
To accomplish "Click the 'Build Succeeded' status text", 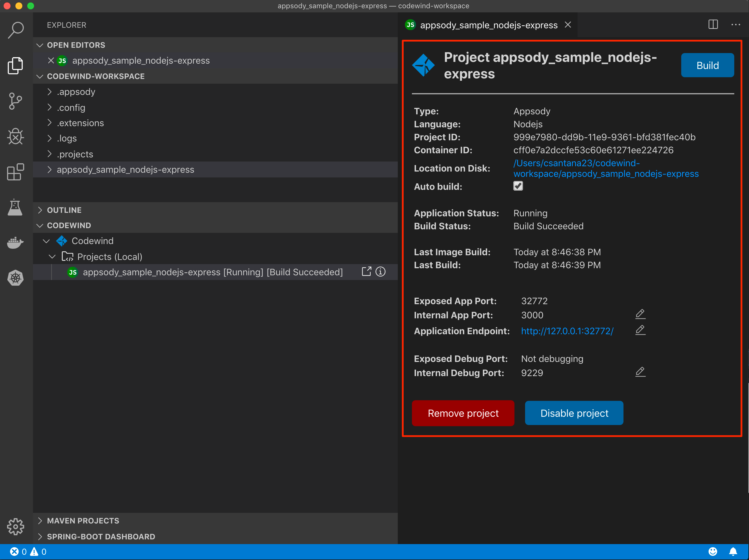I will tap(548, 226).
